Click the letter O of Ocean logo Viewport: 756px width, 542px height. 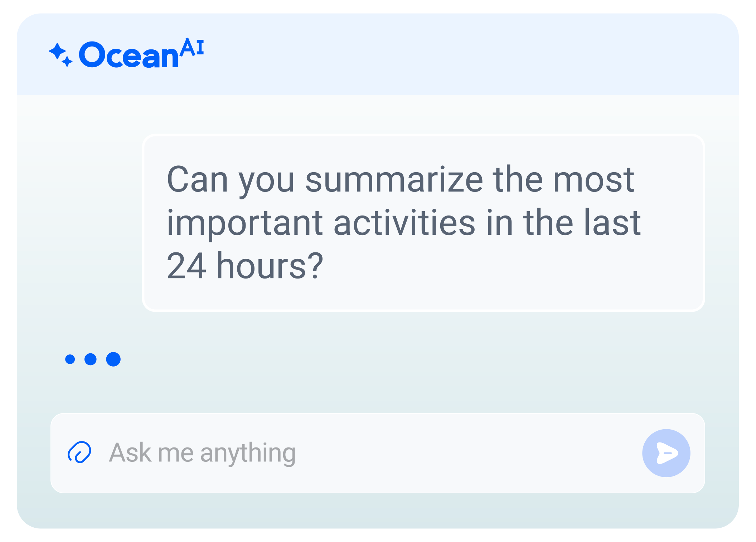point(92,54)
